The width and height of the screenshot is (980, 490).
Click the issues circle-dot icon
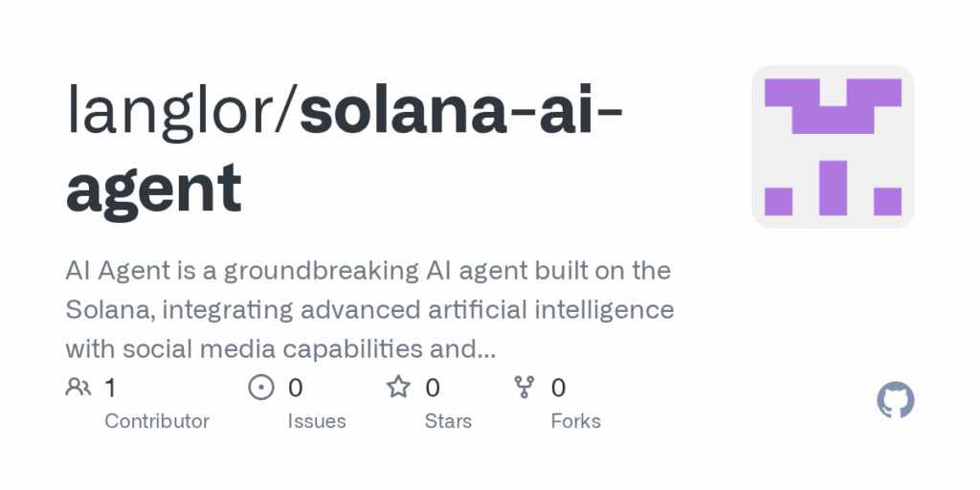tap(261, 387)
